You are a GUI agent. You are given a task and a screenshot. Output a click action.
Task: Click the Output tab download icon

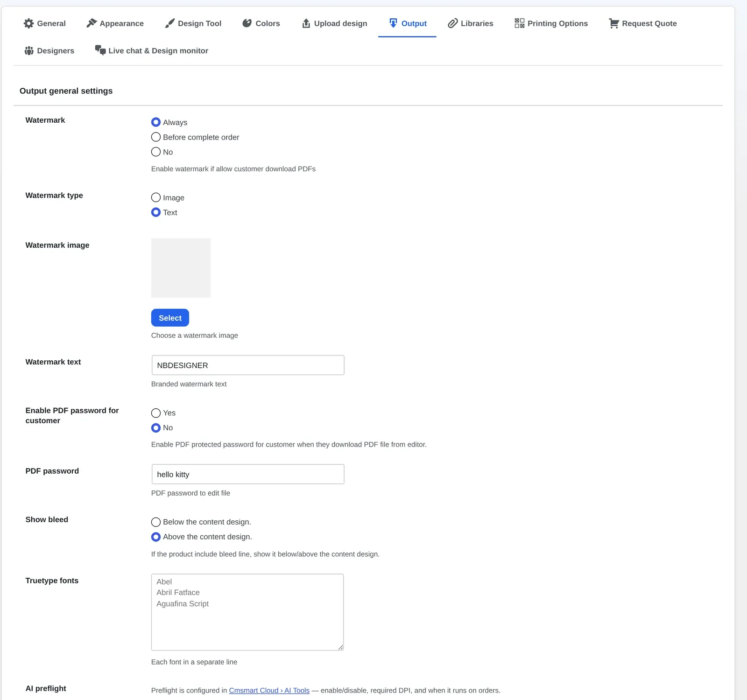tap(393, 23)
